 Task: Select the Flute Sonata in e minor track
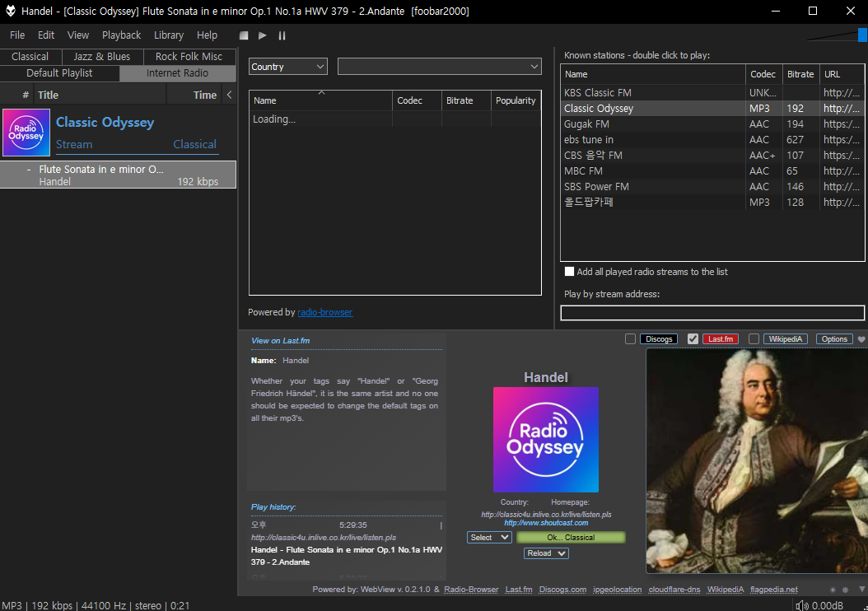(x=118, y=175)
